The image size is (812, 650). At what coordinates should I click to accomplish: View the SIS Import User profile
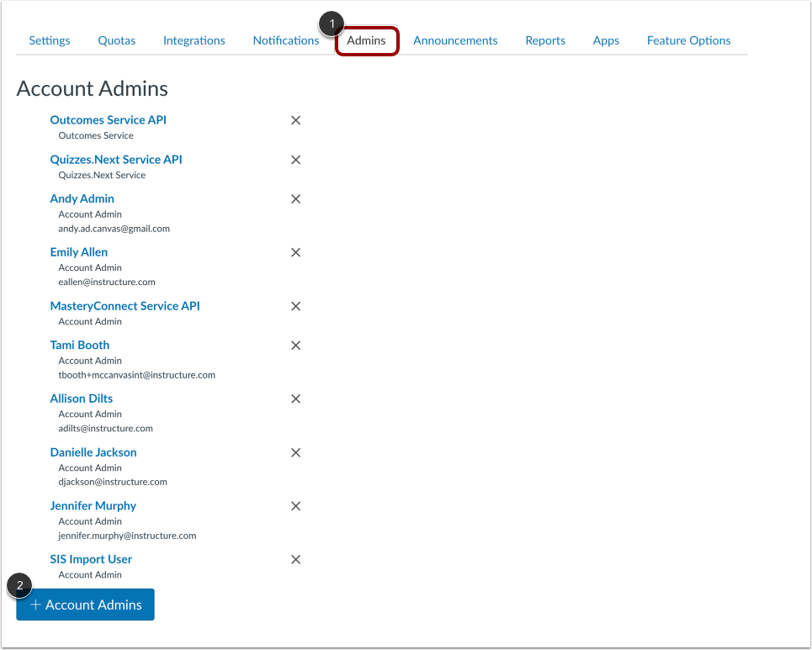pos(91,559)
